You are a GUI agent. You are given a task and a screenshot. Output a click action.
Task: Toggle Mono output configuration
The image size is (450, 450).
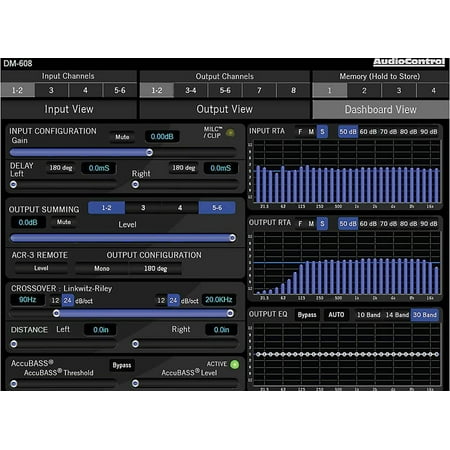click(102, 268)
